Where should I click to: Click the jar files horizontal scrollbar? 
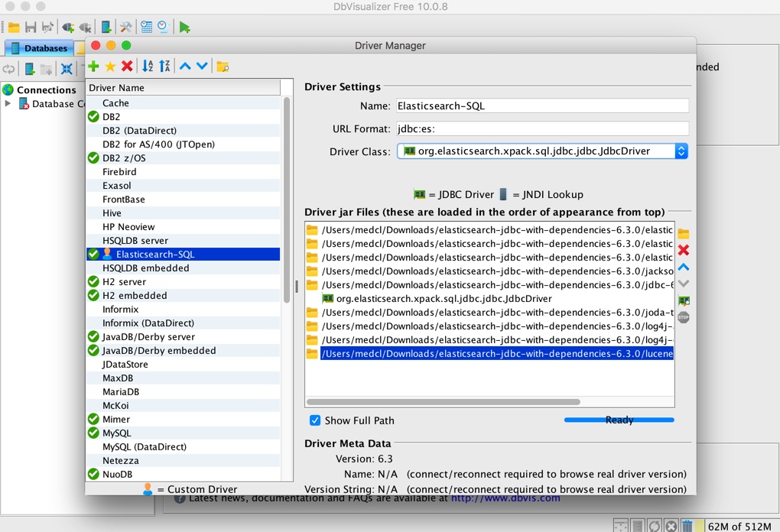point(444,402)
